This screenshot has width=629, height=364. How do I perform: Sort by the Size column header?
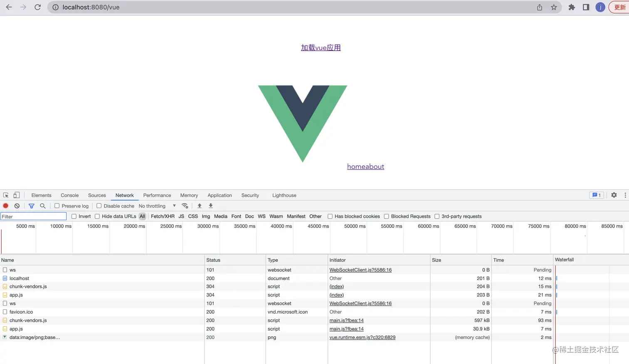[x=461, y=260]
